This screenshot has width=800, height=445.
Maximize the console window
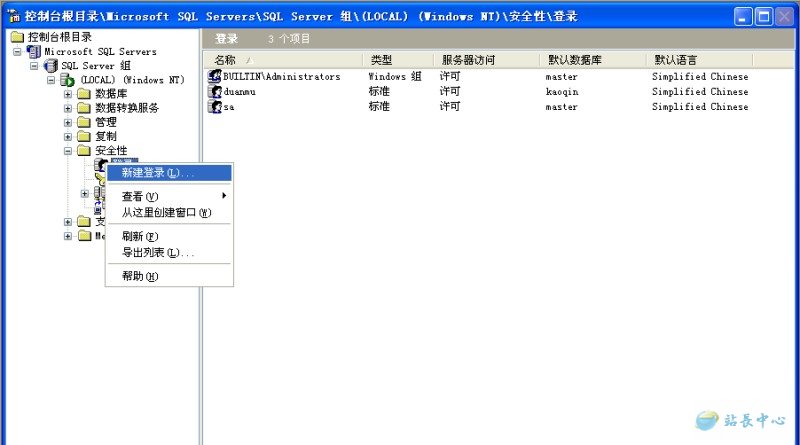click(x=764, y=17)
